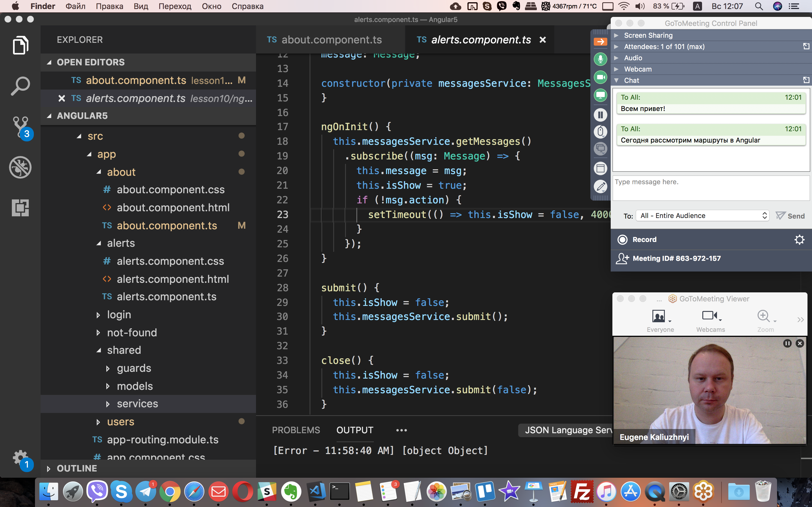
Task: Open GoToMeeting settings gear icon
Action: 799,239
